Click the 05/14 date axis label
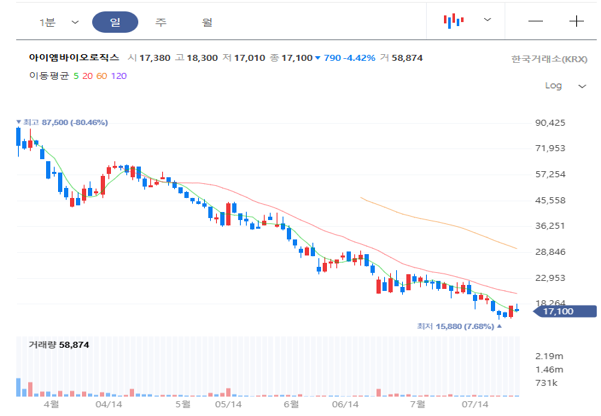 [228, 404]
